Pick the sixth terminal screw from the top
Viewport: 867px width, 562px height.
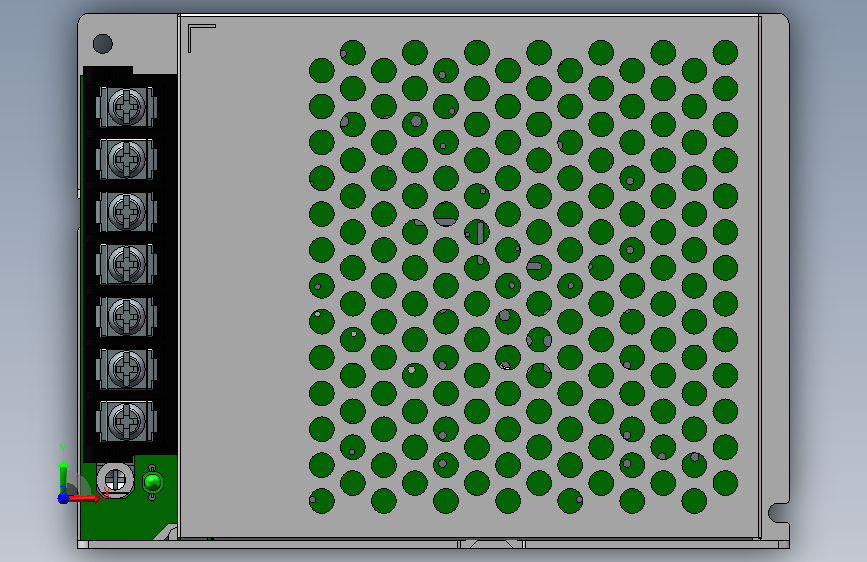click(127, 368)
